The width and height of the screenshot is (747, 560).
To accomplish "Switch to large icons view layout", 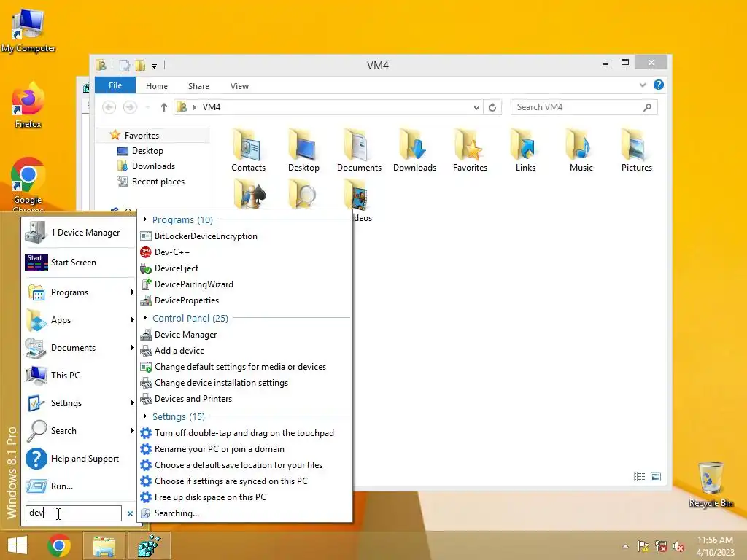I will pyautogui.click(x=656, y=477).
